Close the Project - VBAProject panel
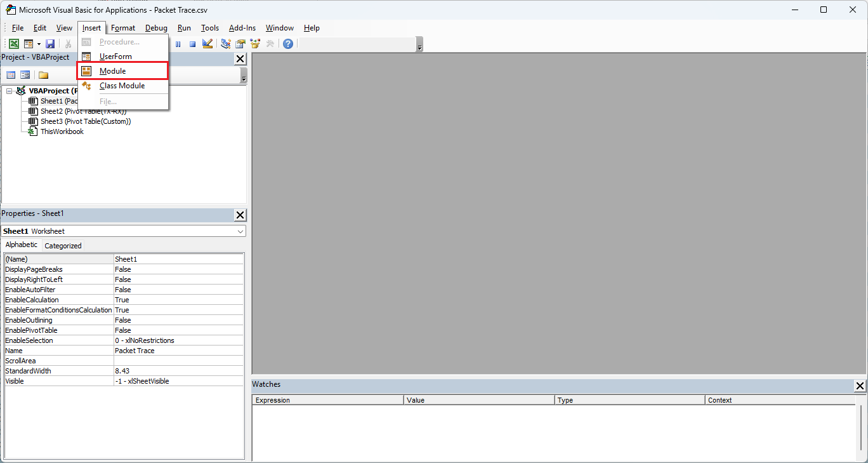 240,58
